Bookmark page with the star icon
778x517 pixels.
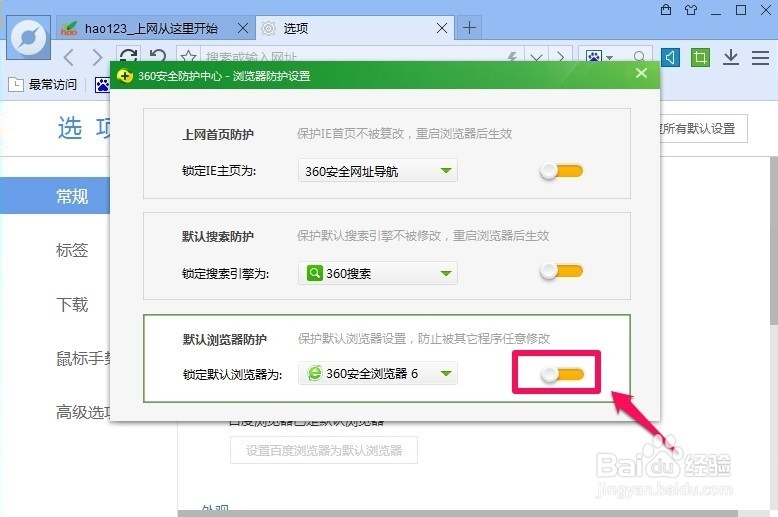click(189, 56)
